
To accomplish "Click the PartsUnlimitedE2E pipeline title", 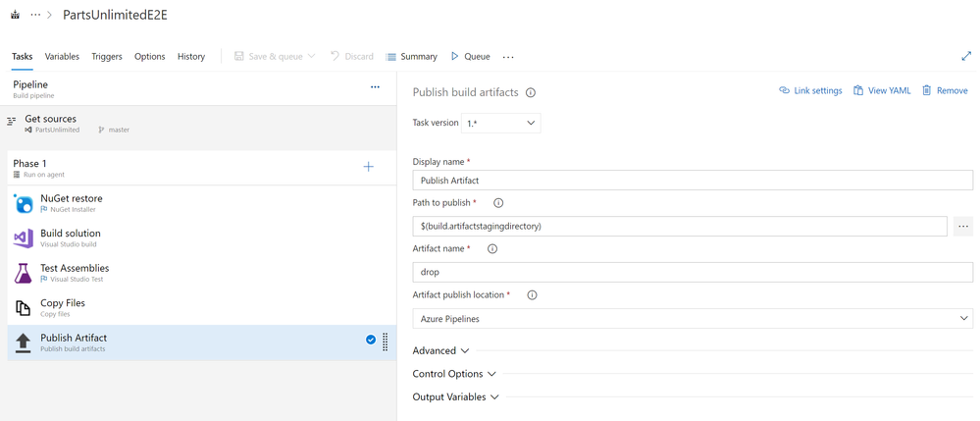I will (x=115, y=15).
